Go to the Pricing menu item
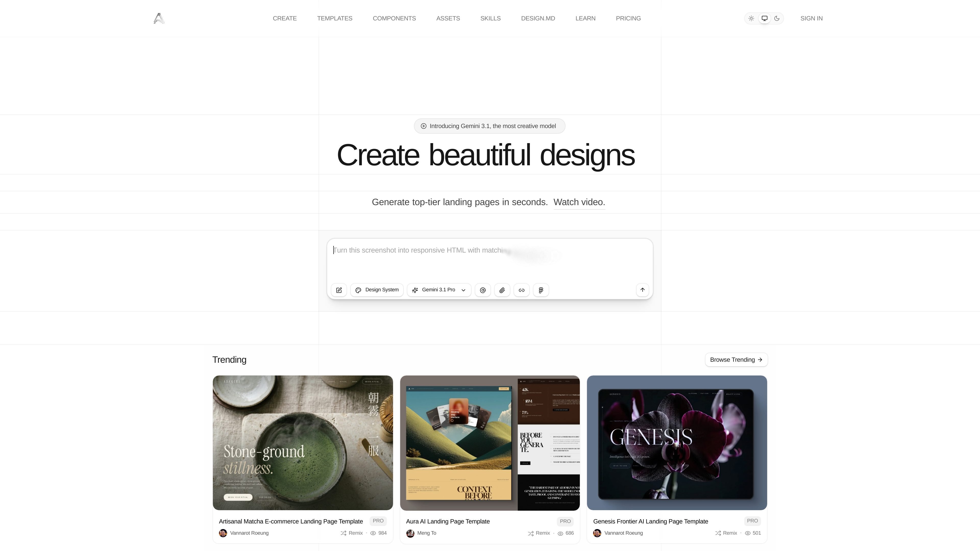This screenshot has height=551, width=980. coord(629,18)
